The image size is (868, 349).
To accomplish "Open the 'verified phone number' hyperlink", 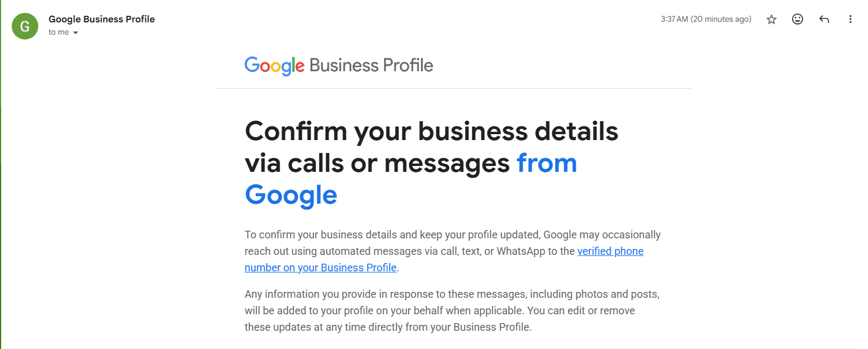I will click(610, 251).
